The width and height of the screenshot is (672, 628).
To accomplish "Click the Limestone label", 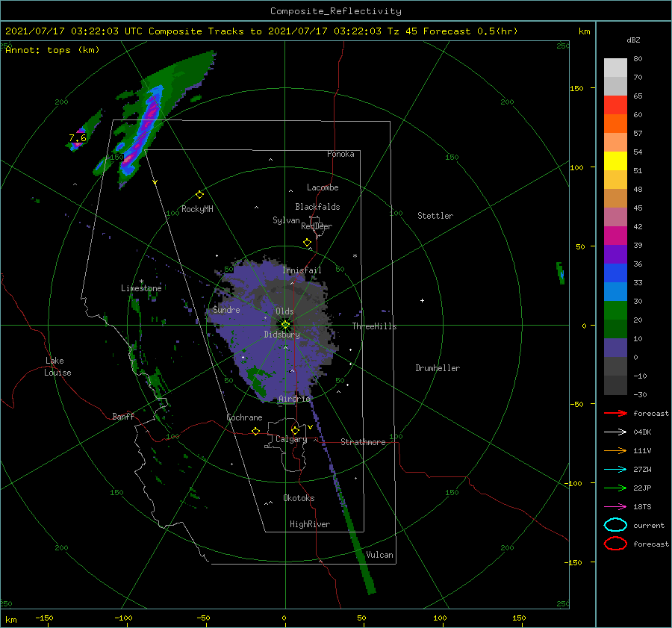I will pyautogui.click(x=141, y=288).
